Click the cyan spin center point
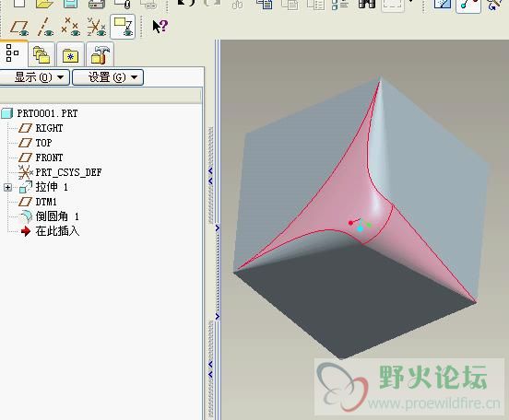The width and height of the screenshot is (509, 420). (x=360, y=229)
